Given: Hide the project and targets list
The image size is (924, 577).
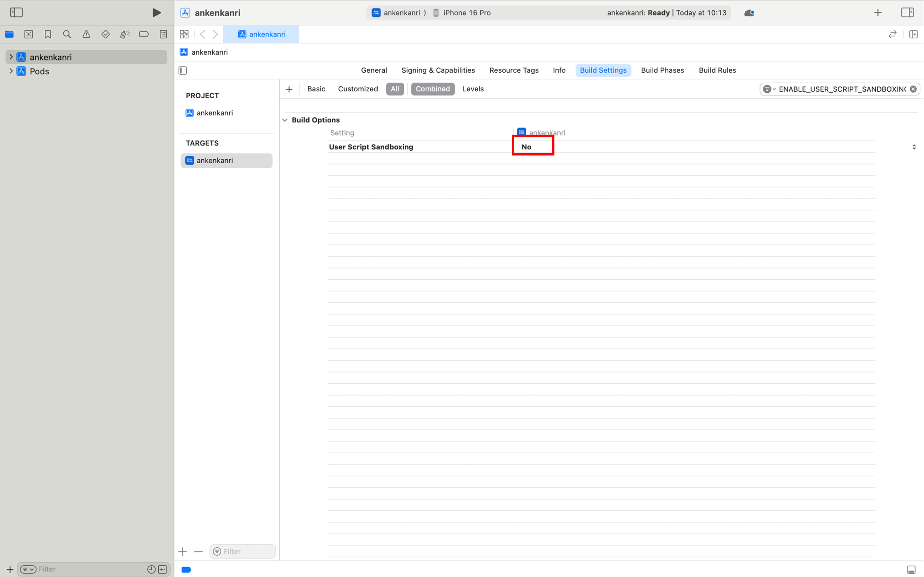Looking at the screenshot, I should click(x=183, y=70).
